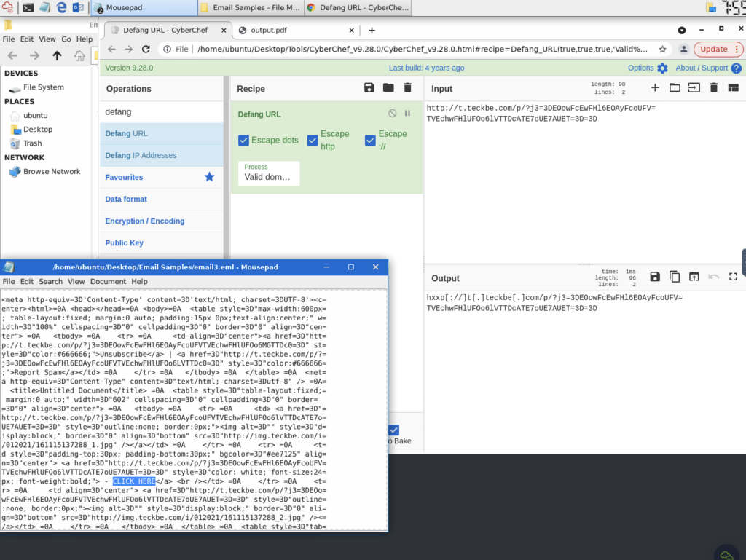Image resolution: width=746 pixels, height=560 pixels.
Task: Open file as input icon
Action: coord(694,88)
